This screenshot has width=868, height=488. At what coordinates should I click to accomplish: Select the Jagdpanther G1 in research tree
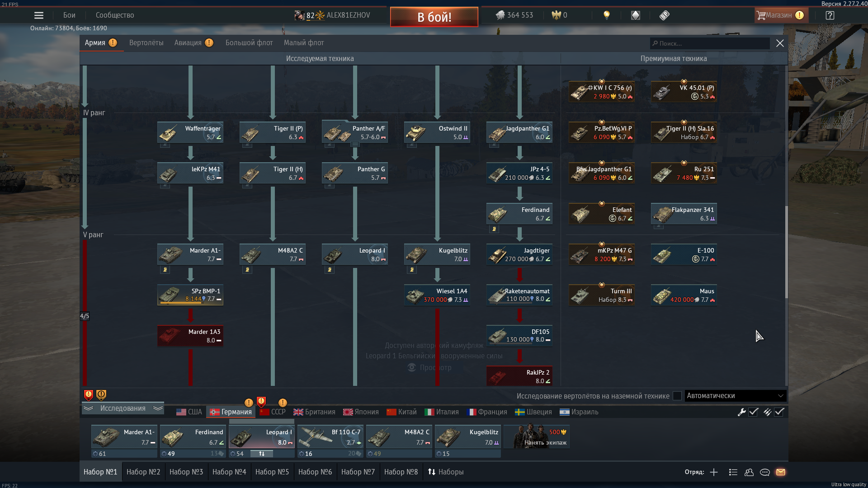519,132
